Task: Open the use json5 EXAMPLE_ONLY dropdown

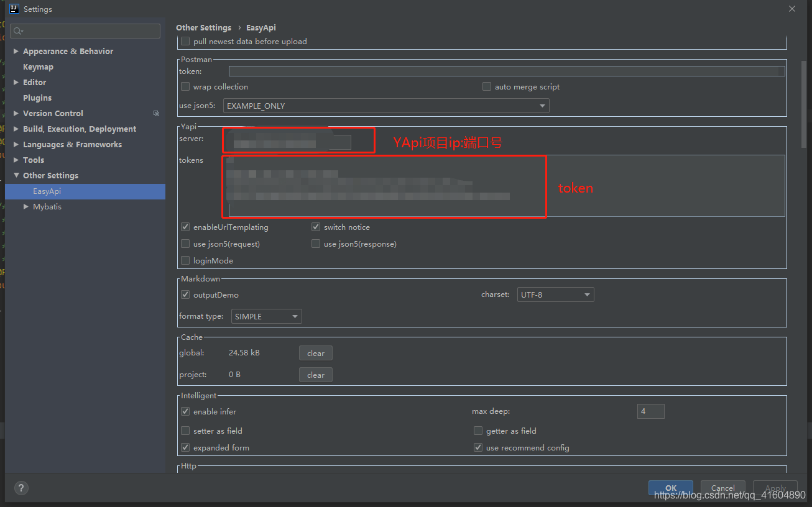Action: pyautogui.click(x=386, y=106)
